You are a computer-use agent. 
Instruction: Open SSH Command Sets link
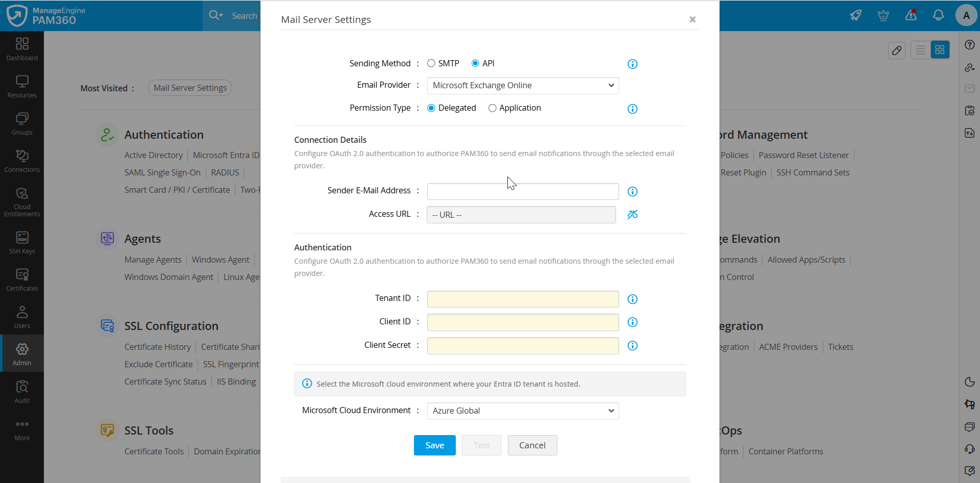point(813,172)
